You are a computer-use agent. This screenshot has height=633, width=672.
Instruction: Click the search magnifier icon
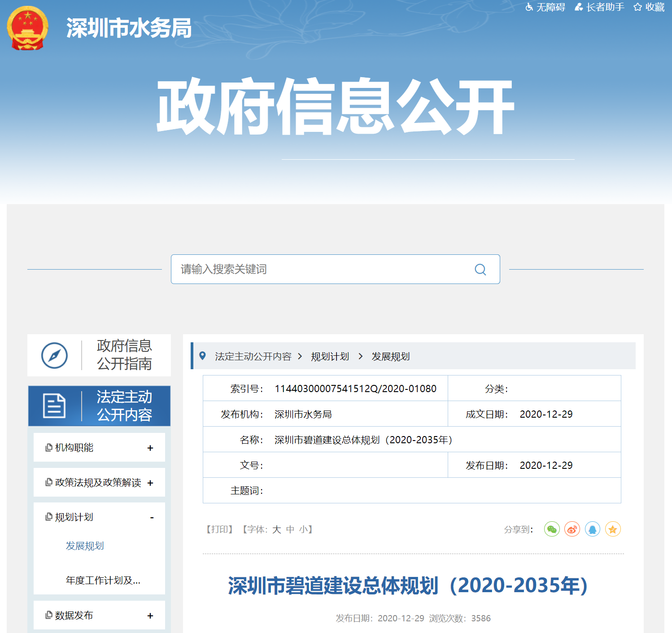click(x=480, y=269)
